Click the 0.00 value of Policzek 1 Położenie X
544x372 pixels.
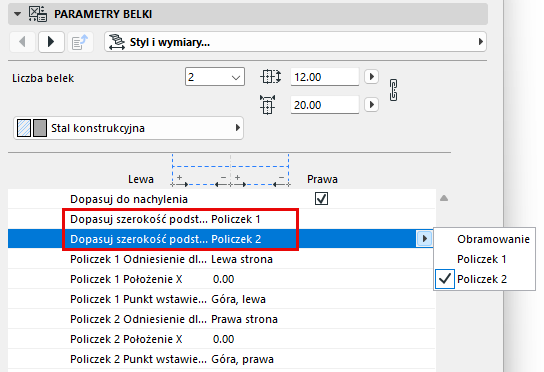(223, 279)
